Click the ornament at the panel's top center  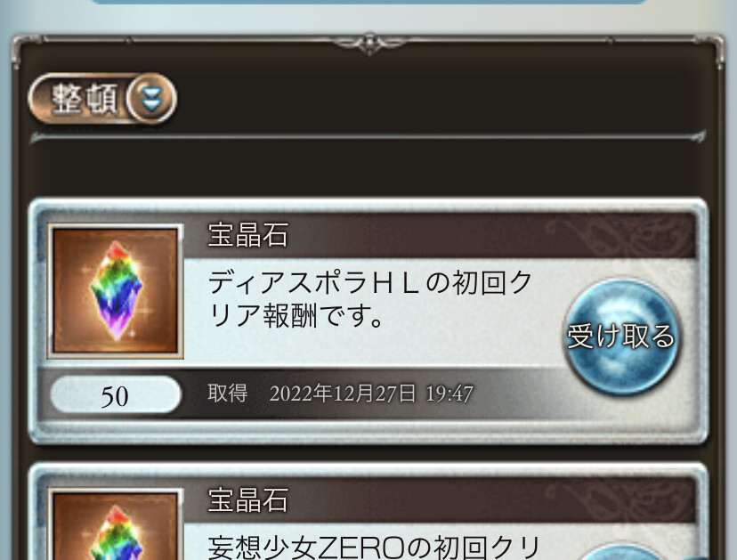pos(369,43)
